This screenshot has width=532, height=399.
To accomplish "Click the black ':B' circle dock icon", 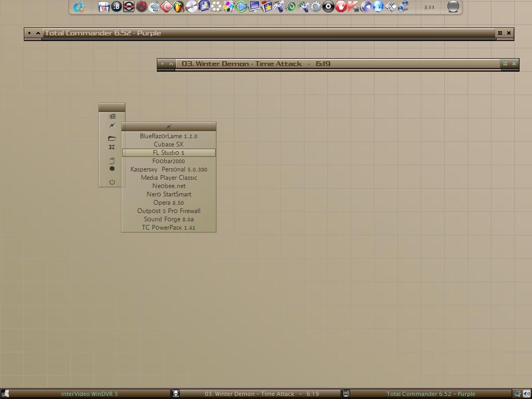I will (x=116, y=6).
